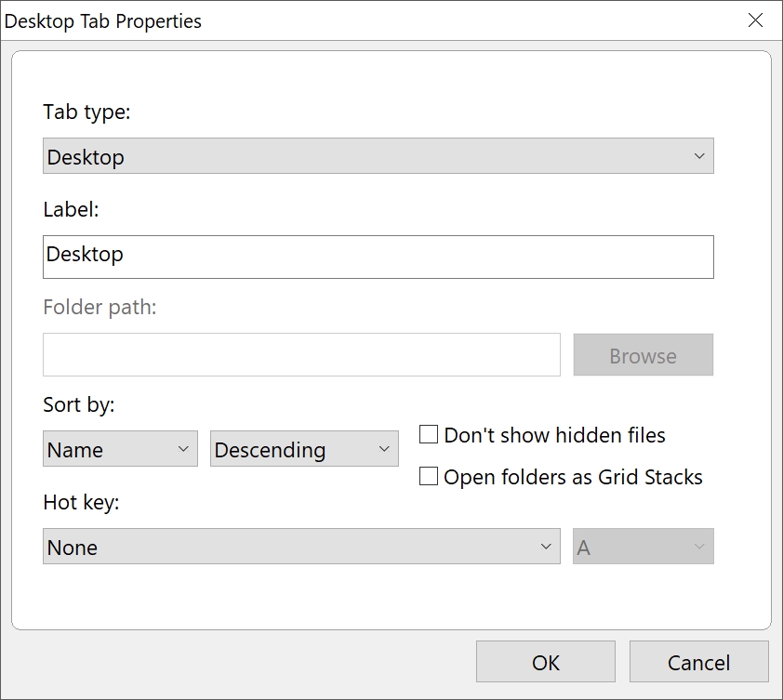Confirm changes with the OK button

[x=545, y=662]
